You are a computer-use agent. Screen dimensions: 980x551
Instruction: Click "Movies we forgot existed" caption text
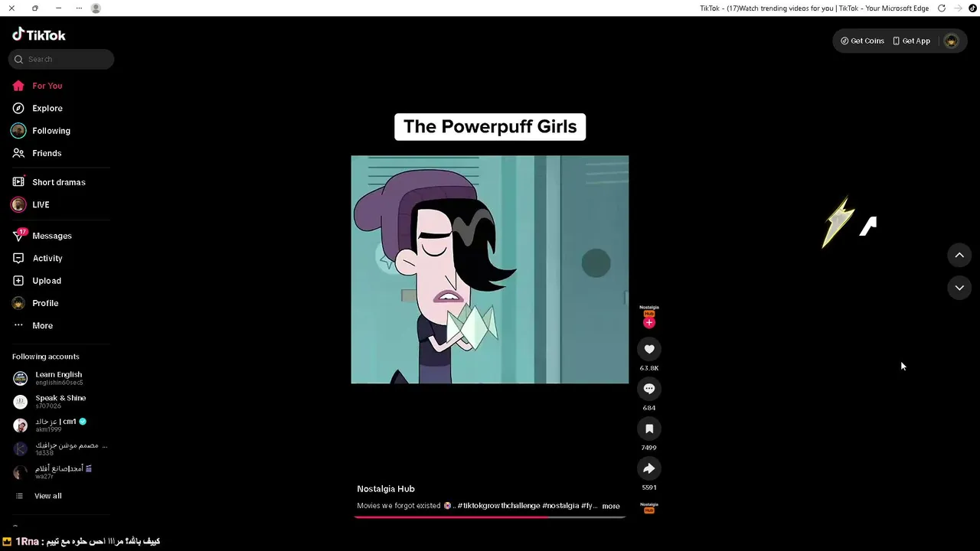click(x=399, y=506)
